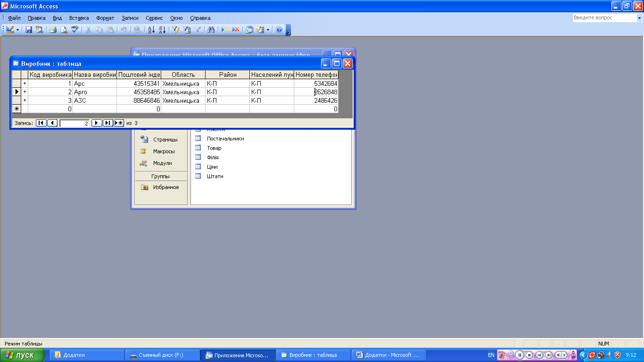
Task: Open Print Preview from the toolbar
Action: point(64,29)
